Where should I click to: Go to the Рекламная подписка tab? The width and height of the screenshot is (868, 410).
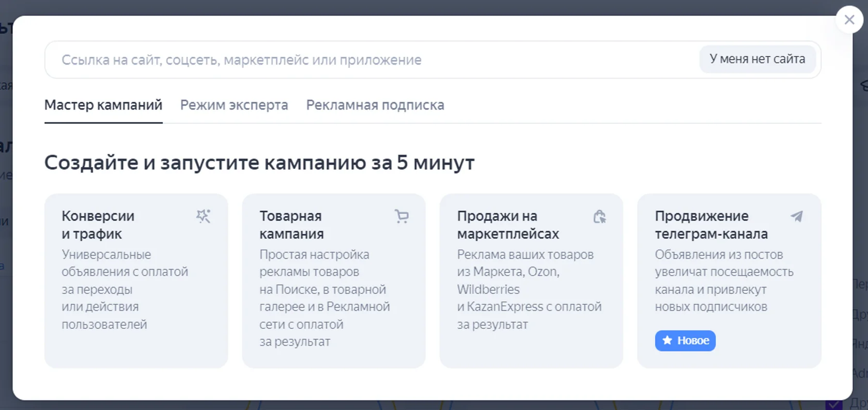tap(375, 105)
